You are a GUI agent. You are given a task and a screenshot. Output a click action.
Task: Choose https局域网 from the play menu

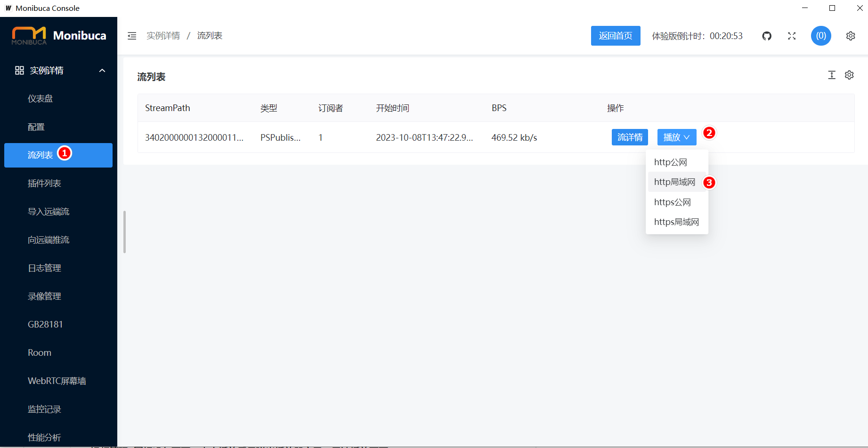tap(677, 222)
